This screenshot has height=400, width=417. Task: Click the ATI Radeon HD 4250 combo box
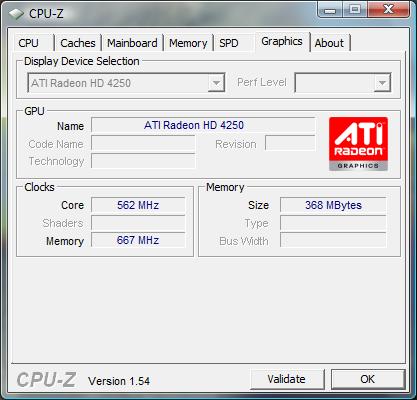pyautogui.click(x=126, y=83)
